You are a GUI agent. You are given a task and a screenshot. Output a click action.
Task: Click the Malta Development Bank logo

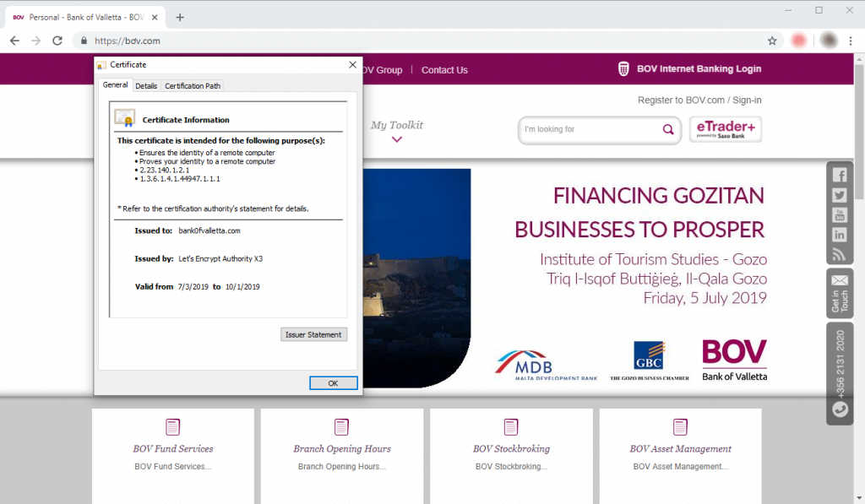[547, 365]
